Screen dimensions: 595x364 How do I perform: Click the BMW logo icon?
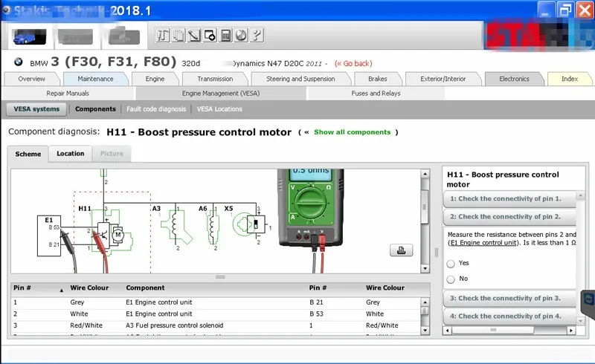coord(18,62)
